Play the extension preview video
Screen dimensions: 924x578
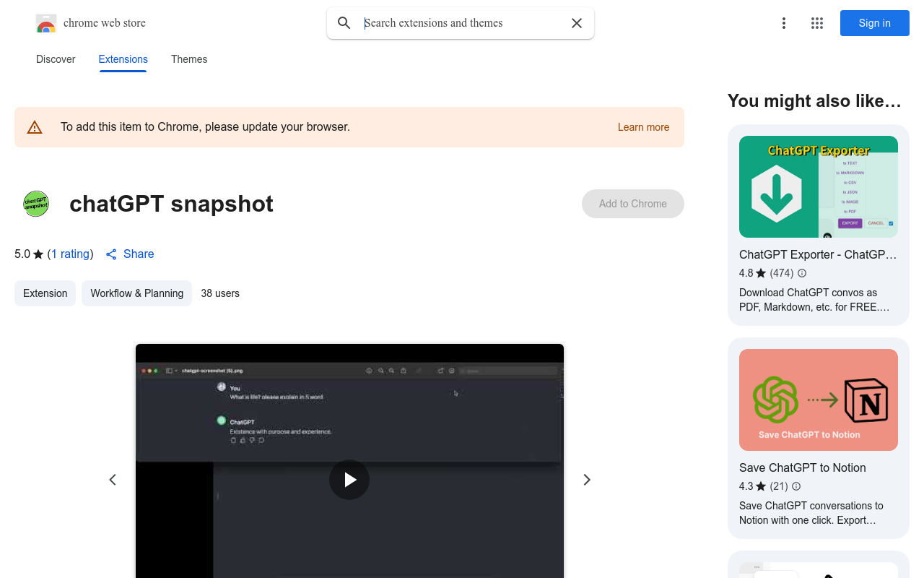point(349,480)
